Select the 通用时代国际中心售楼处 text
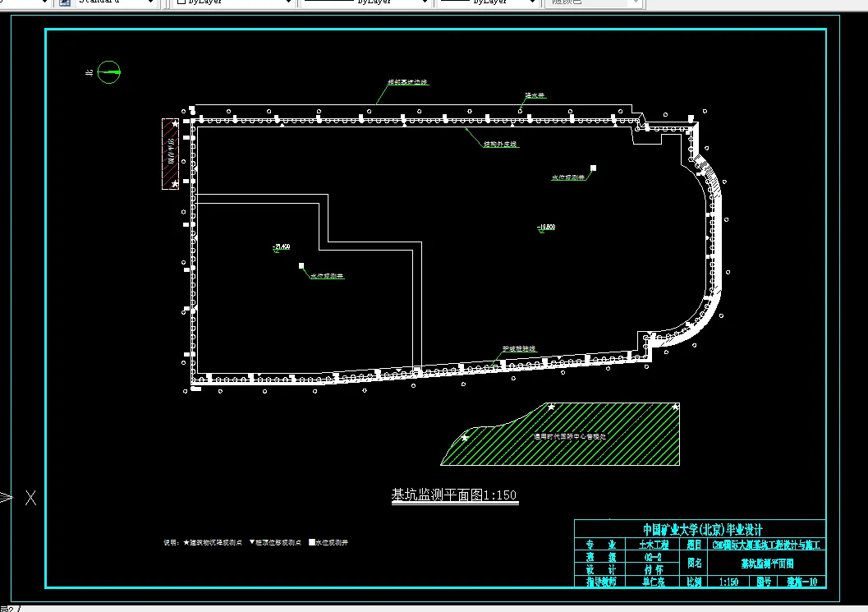The width and height of the screenshot is (868, 612). click(570, 436)
